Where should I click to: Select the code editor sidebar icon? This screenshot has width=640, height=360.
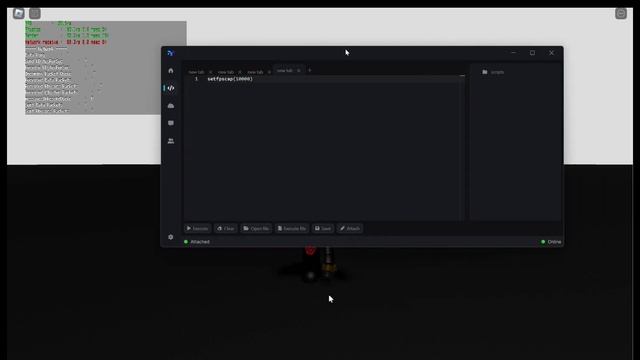click(x=171, y=88)
